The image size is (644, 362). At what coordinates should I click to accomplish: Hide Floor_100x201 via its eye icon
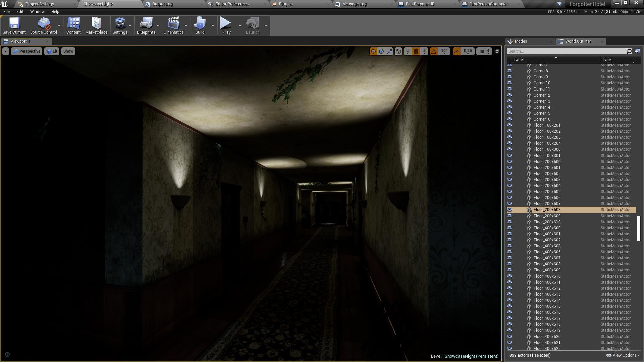pos(509,125)
